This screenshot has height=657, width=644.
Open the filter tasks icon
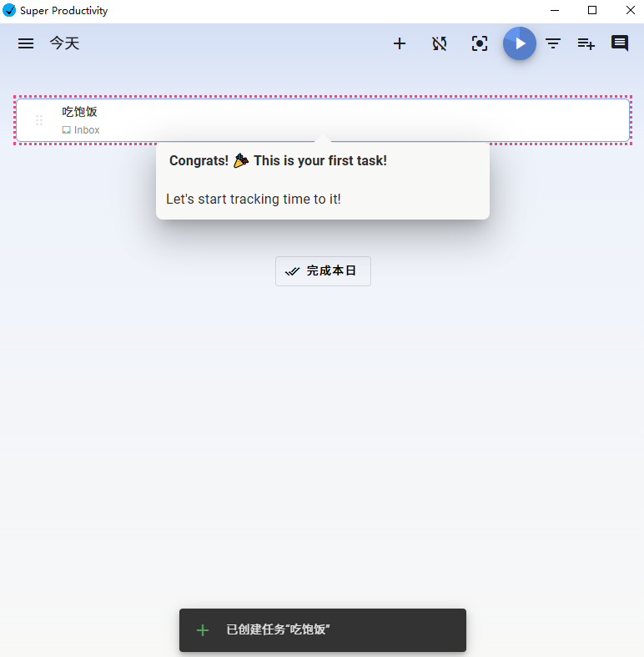point(553,43)
